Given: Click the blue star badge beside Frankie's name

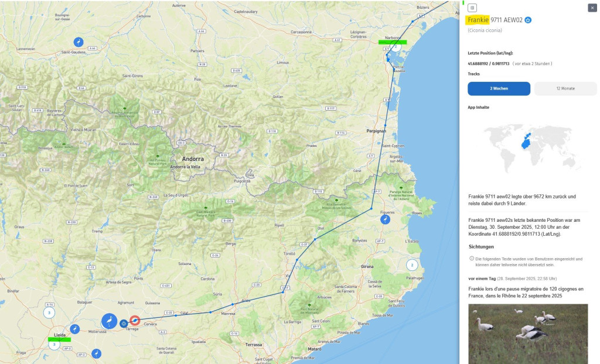Looking at the screenshot, I should (528, 20).
